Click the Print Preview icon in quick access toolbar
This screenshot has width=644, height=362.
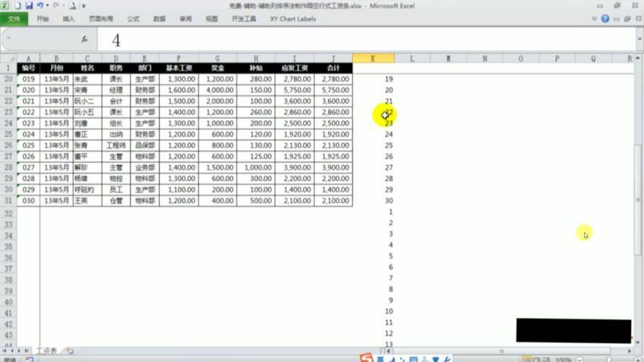click(72, 5)
